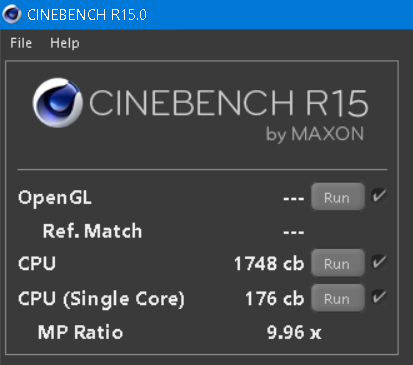Screen dimensions: 413x365
Task: Open the File menu
Action: [21, 43]
